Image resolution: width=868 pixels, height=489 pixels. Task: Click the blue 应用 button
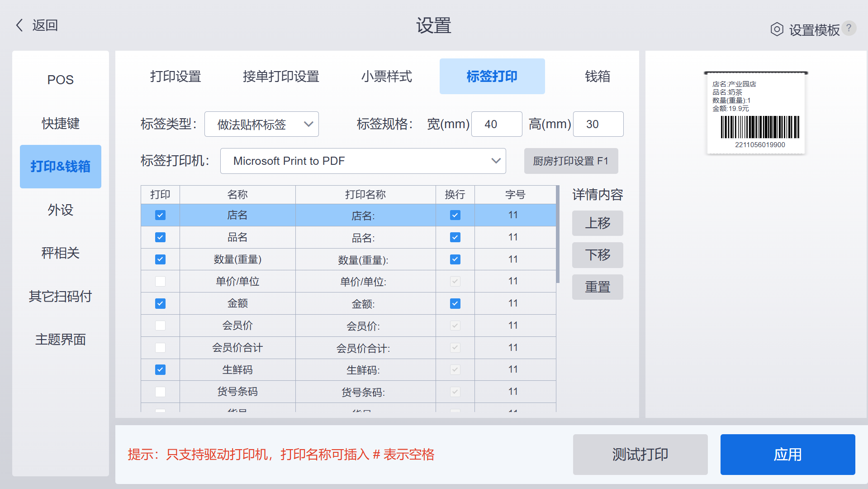point(787,454)
